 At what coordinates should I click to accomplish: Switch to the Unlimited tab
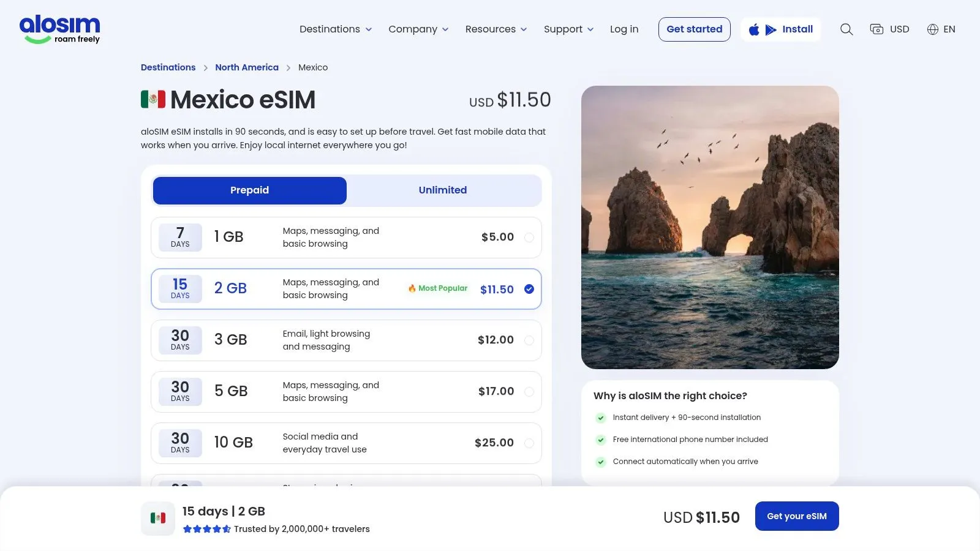tap(443, 190)
